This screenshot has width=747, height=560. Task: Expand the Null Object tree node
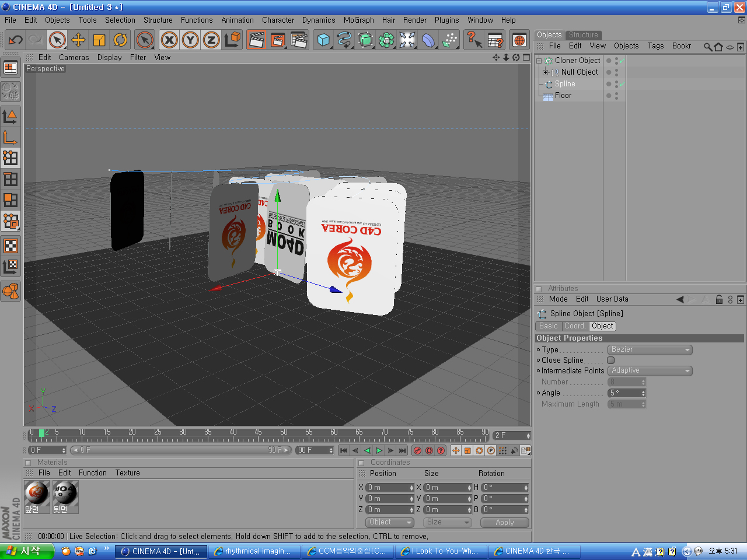pyautogui.click(x=545, y=72)
